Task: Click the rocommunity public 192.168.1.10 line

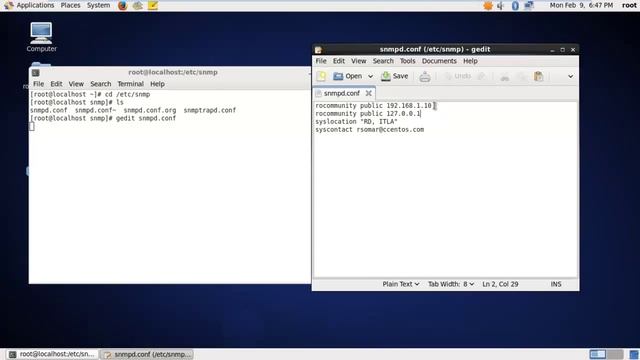Action: 373,106
